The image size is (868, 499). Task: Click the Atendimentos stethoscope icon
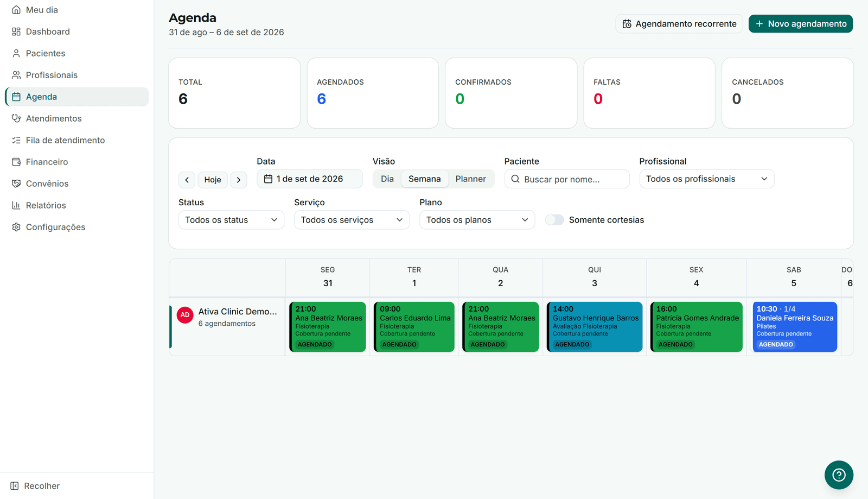pyautogui.click(x=16, y=118)
